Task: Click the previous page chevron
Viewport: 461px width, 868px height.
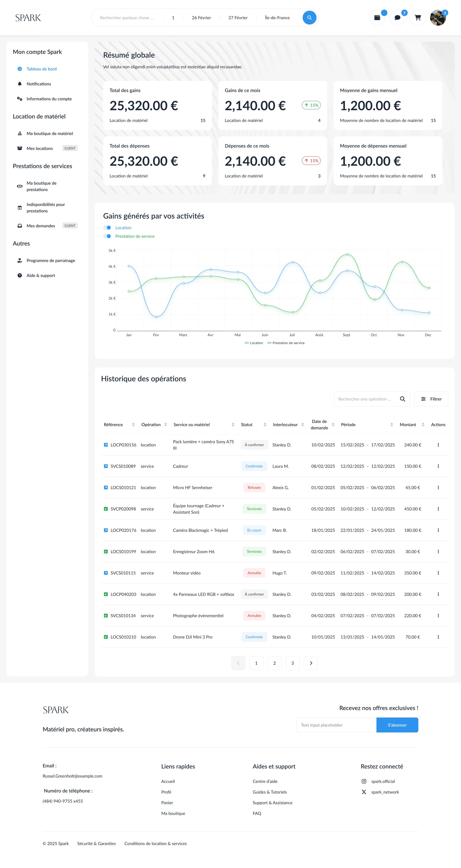Action: point(238,663)
